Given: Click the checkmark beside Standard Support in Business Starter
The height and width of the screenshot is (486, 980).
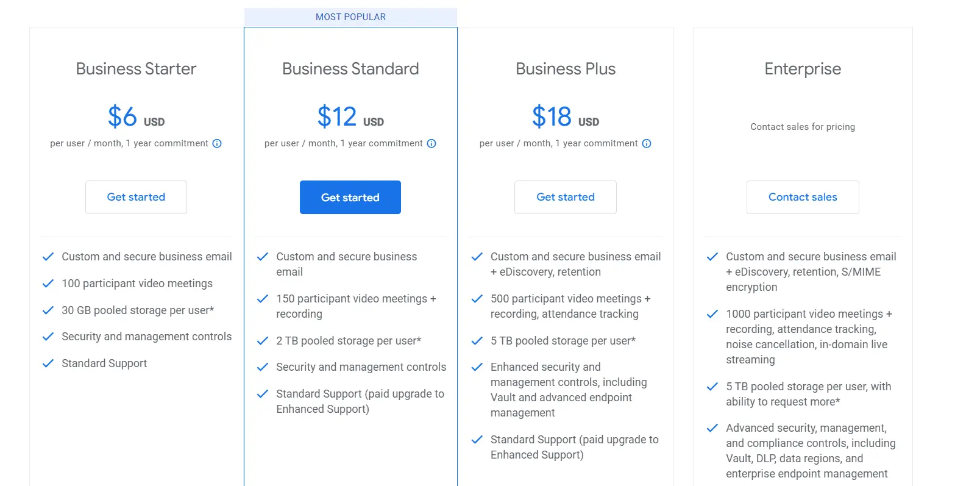Looking at the screenshot, I should click(x=48, y=363).
